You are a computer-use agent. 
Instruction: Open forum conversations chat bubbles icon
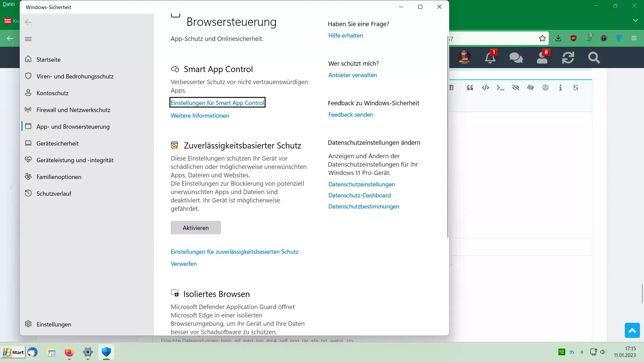pyautogui.click(x=516, y=58)
